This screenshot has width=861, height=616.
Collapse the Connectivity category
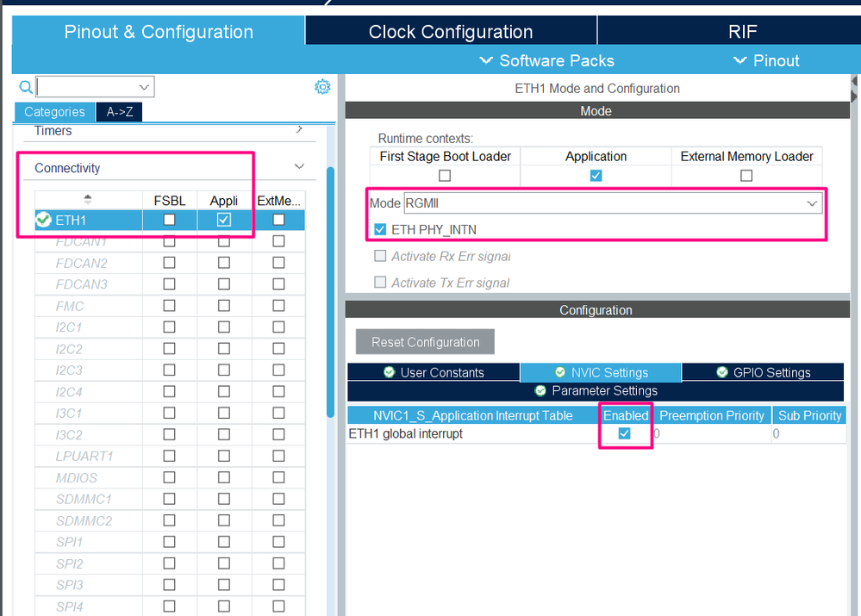click(x=299, y=166)
